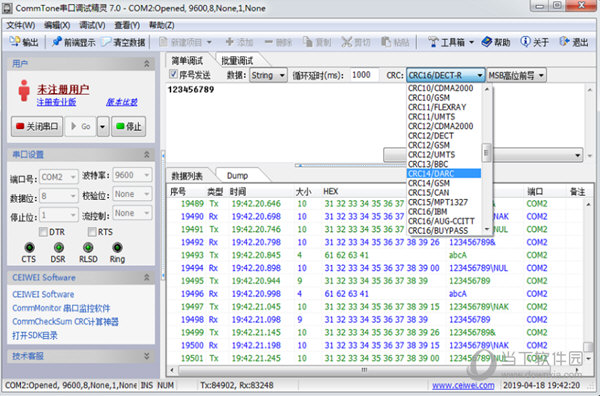600x396 pixels.
Task: Click the 复制 copy icon
Action: (308, 41)
